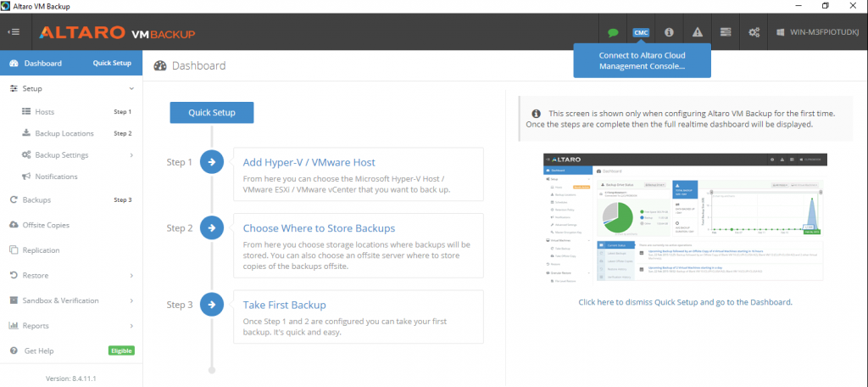Open Choose Where to Store Backups
The height and width of the screenshot is (387, 868).
point(319,228)
